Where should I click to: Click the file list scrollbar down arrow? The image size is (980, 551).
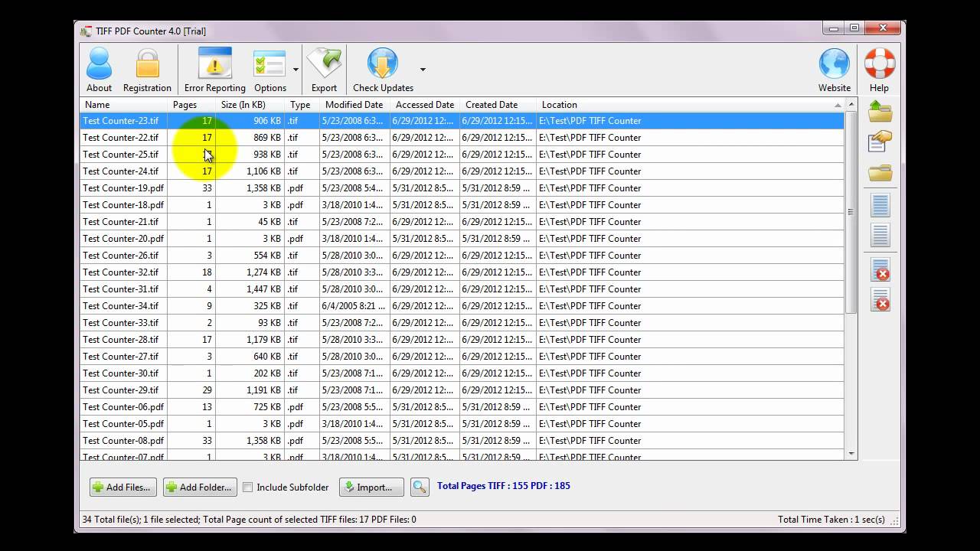[x=851, y=453]
